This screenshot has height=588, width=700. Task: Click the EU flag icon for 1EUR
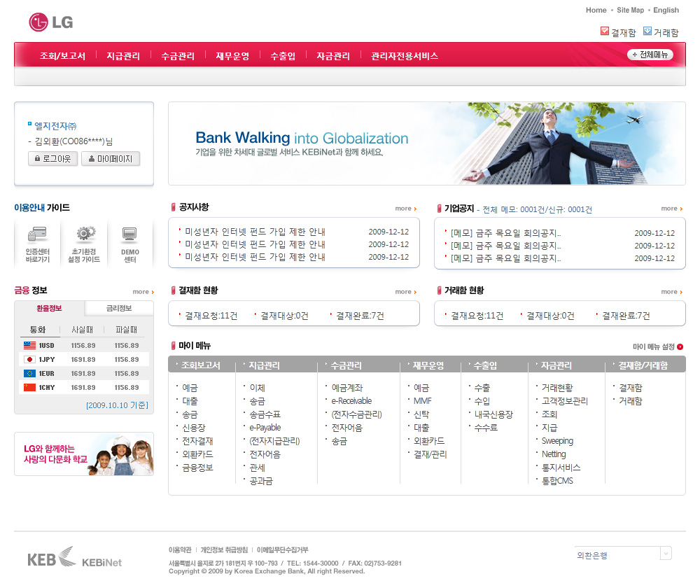point(29,373)
